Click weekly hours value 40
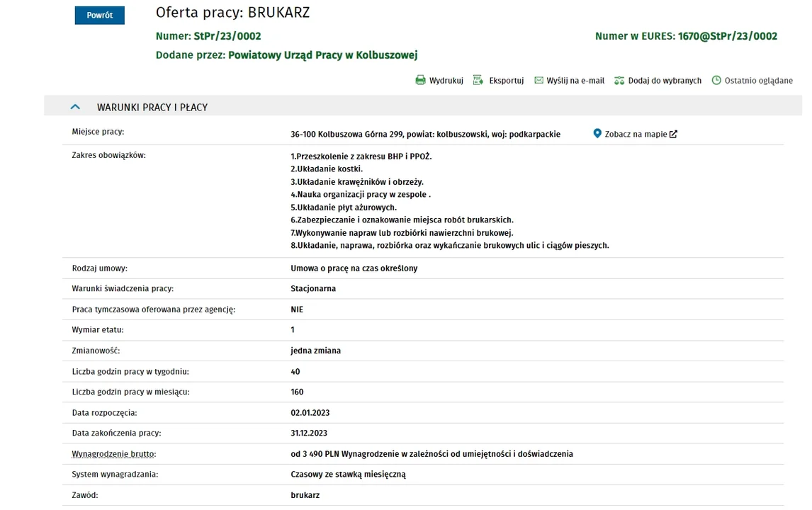The height and width of the screenshot is (510, 812). coord(295,371)
